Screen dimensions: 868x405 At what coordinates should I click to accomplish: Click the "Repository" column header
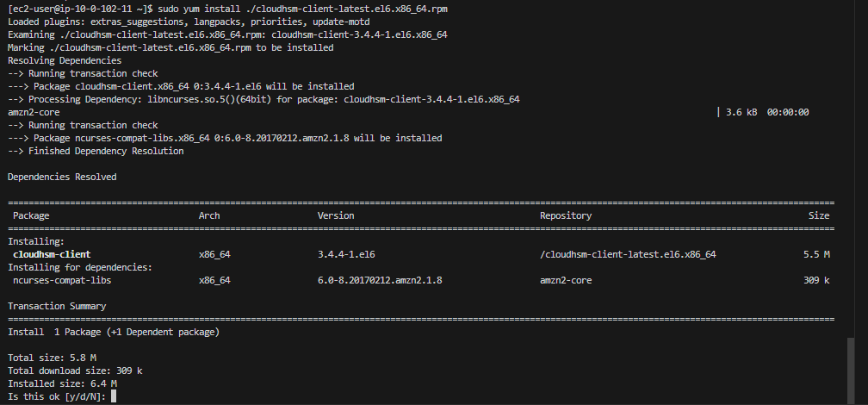[x=566, y=216]
